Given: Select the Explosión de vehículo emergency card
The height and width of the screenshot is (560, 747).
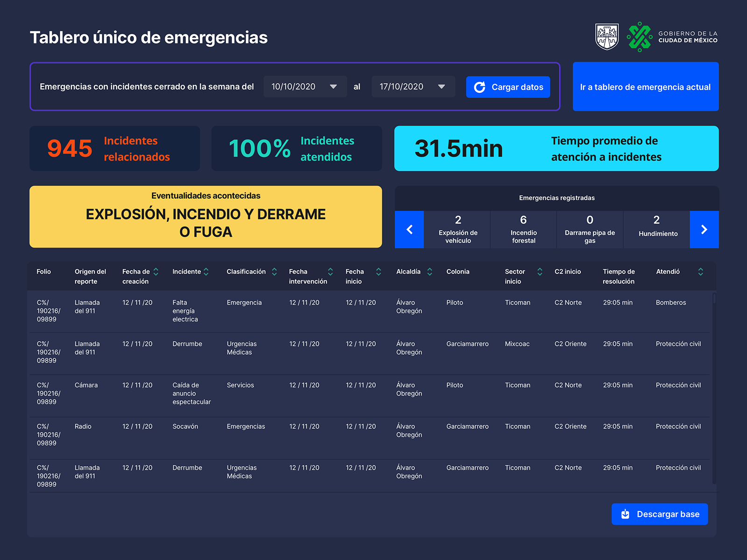Looking at the screenshot, I should (x=458, y=229).
